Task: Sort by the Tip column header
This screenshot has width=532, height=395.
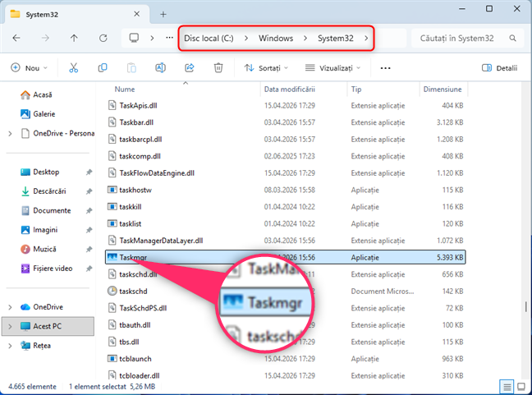Action: 356,90
